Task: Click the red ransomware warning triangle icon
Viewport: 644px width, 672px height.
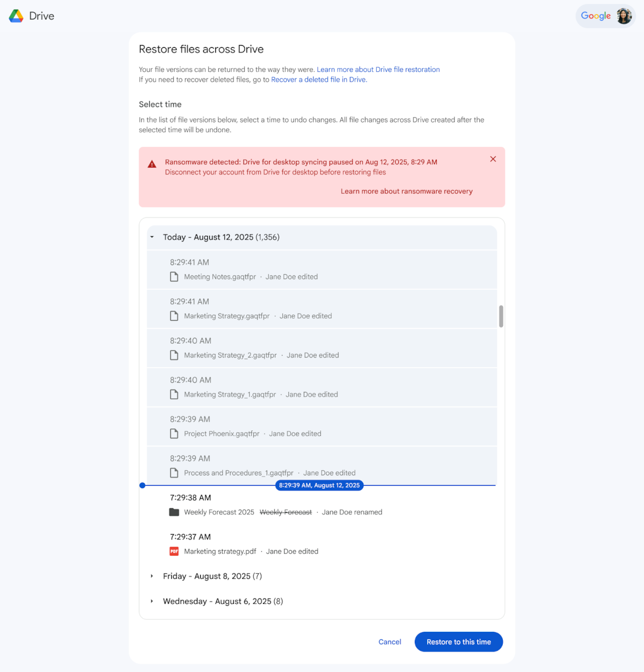Action: point(152,163)
